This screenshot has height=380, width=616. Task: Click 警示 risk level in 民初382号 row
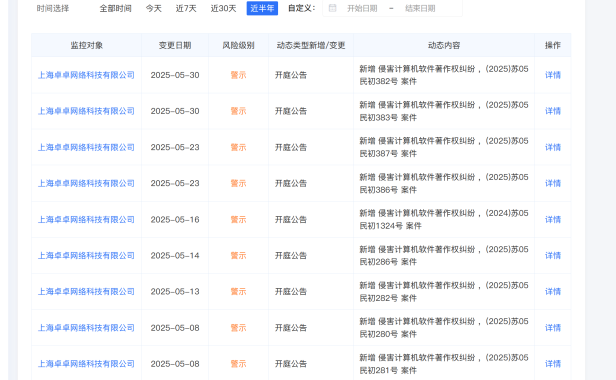point(238,75)
